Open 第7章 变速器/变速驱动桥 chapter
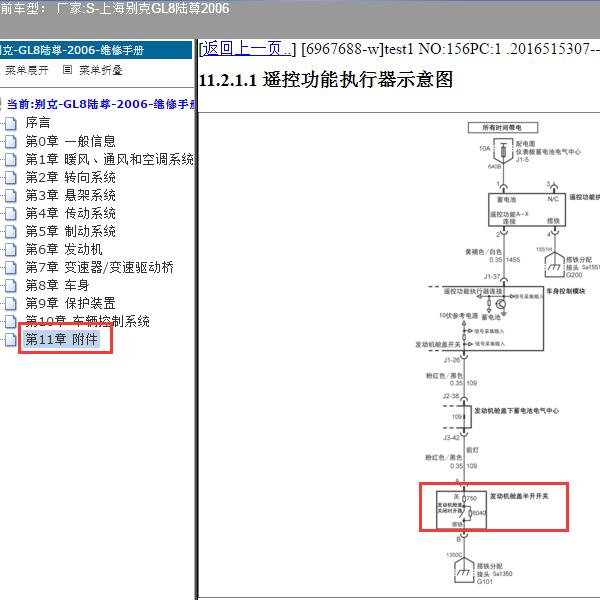600x600 pixels. tap(99, 267)
